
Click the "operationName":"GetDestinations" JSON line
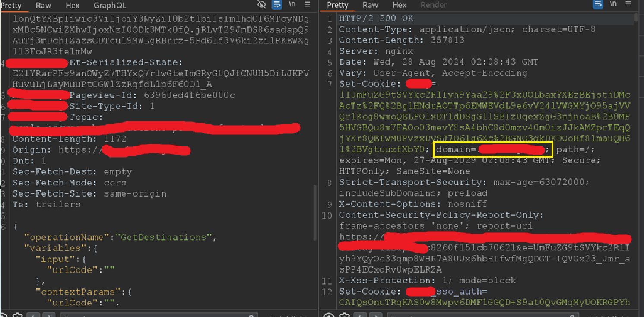pos(120,237)
